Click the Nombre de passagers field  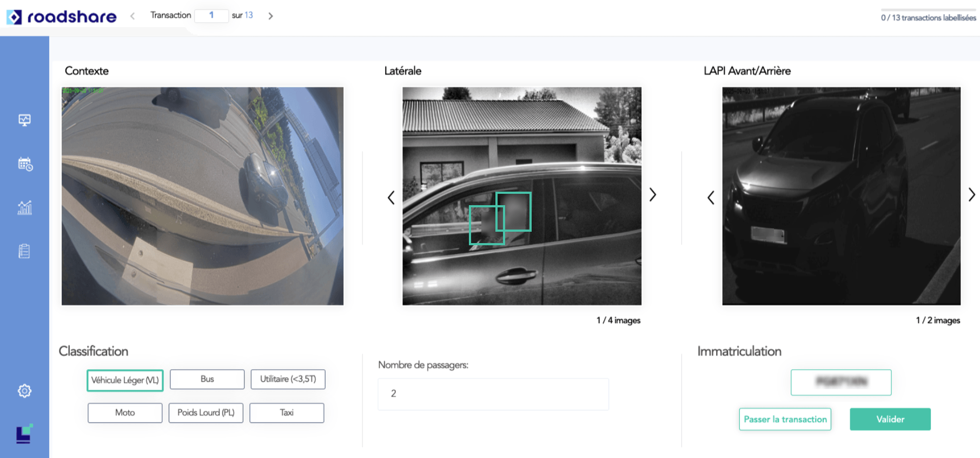tap(493, 394)
